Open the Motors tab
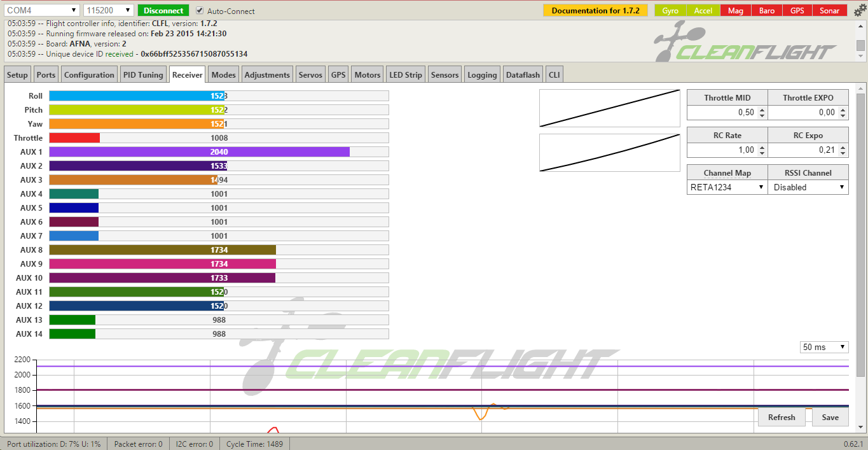868x450 pixels. coord(368,74)
